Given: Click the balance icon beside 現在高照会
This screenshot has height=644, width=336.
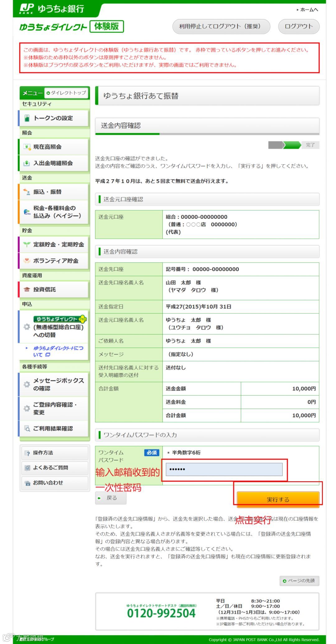Looking at the screenshot, I should (x=27, y=147).
